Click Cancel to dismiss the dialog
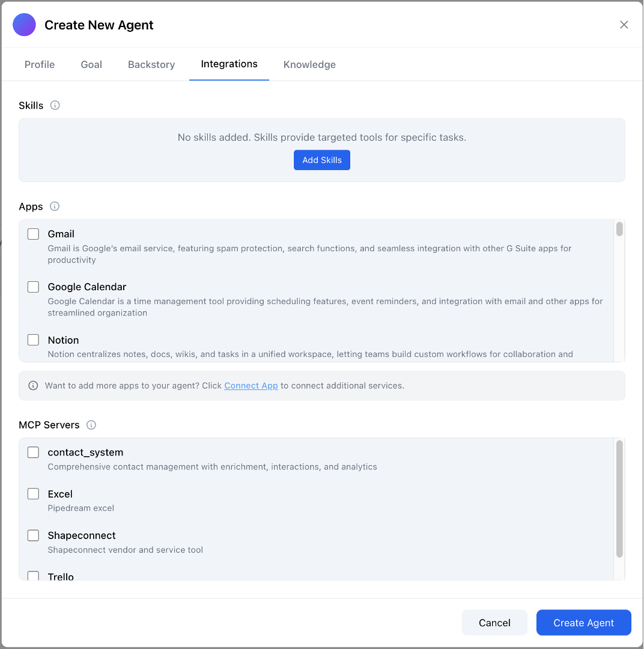Image resolution: width=644 pixels, height=649 pixels. click(x=494, y=623)
